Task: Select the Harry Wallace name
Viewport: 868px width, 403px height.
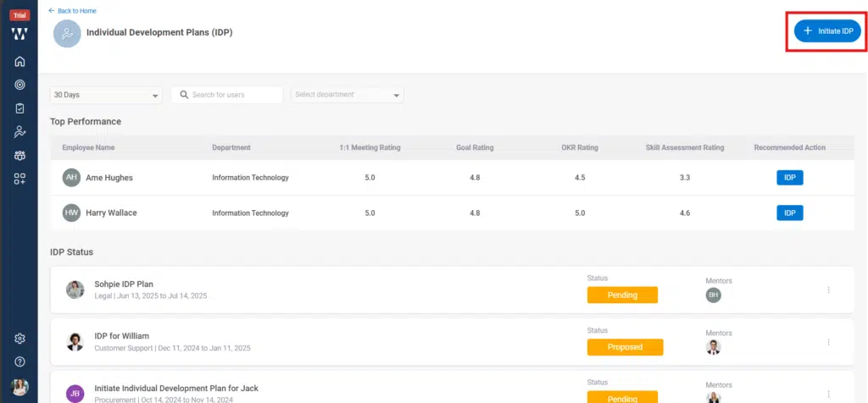Action: pyautogui.click(x=111, y=213)
